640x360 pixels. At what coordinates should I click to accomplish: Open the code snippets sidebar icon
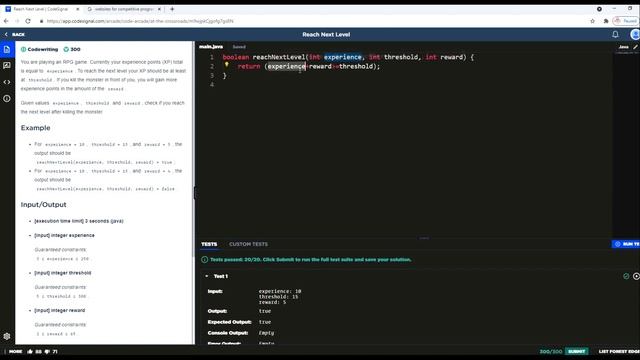pyautogui.click(x=7, y=82)
